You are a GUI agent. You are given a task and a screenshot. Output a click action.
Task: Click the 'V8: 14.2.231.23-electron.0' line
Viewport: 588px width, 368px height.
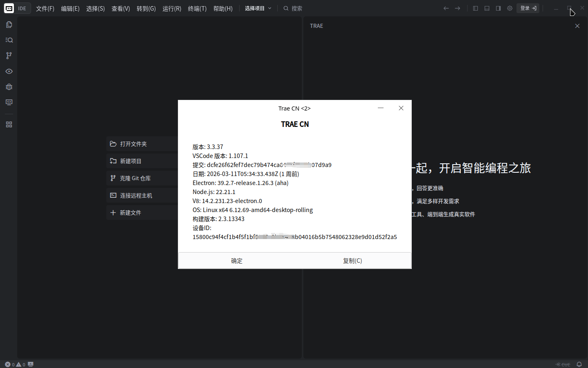click(227, 201)
